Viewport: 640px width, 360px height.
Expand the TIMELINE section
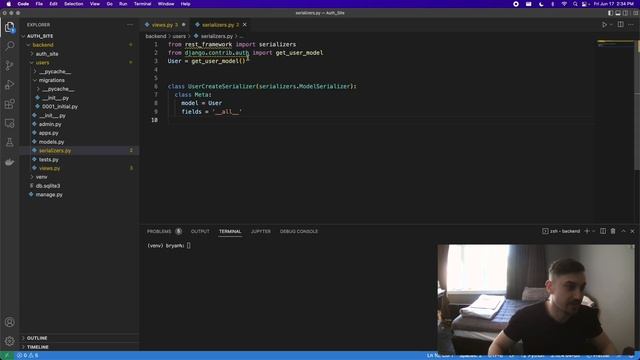38,347
